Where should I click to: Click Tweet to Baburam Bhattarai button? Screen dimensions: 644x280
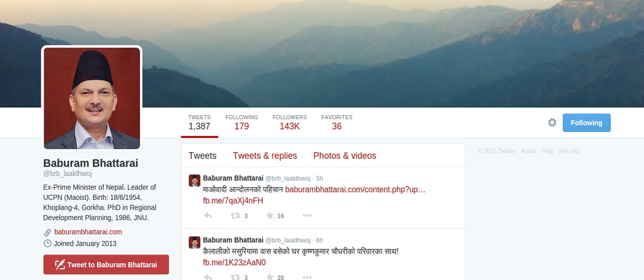(x=106, y=264)
